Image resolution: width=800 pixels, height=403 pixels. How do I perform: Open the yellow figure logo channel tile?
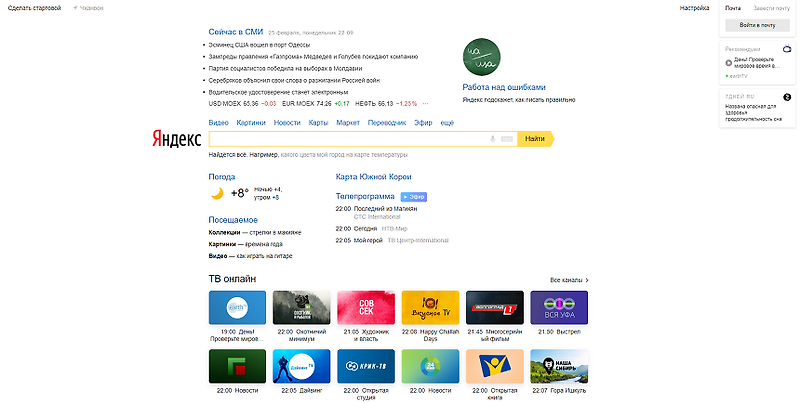tap(494, 366)
